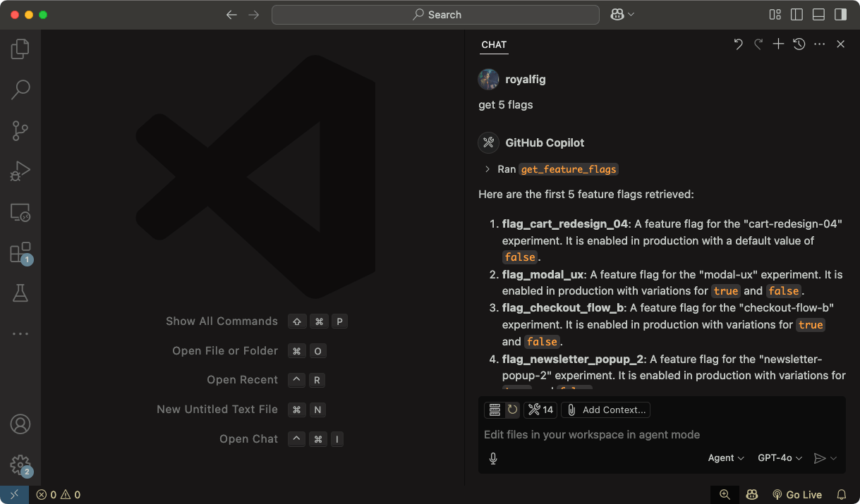The height and width of the screenshot is (504, 860).
Task: Click the zoom magnifier in status bar
Action: click(725, 495)
